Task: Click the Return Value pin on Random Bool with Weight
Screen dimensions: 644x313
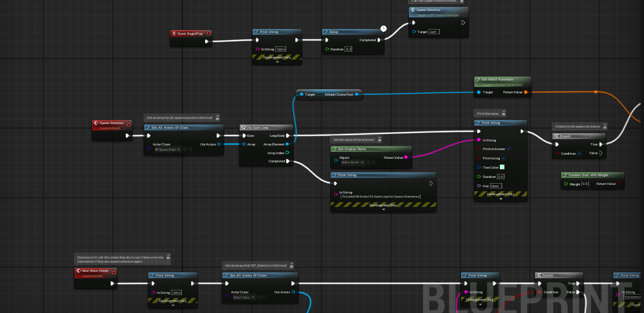Action: [x=619, y=184]
